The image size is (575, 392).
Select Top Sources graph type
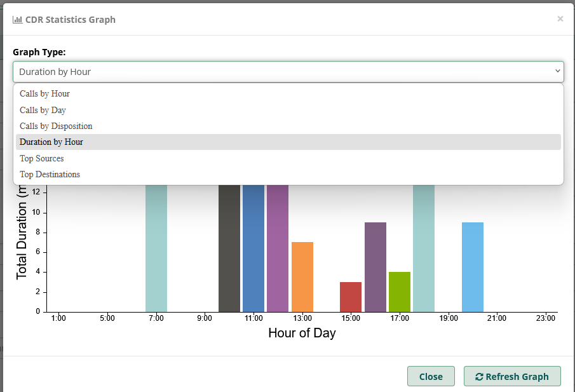41,158
